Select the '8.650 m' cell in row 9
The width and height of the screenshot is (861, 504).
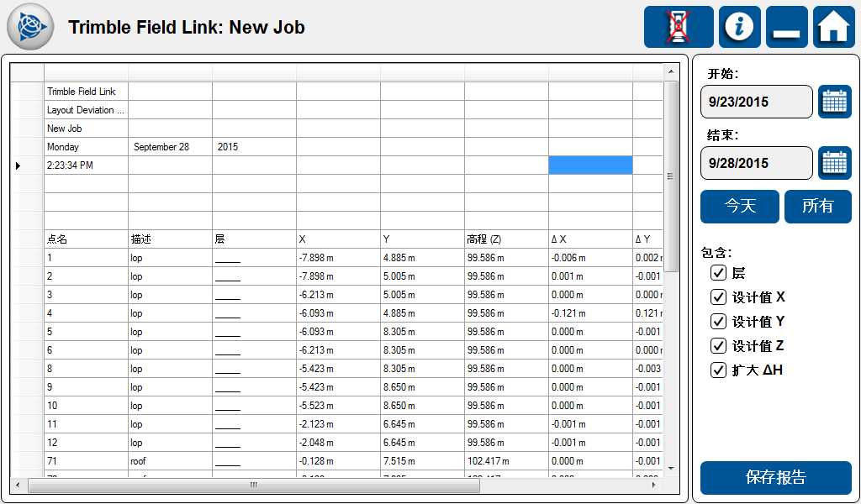(x=422, y=387)
